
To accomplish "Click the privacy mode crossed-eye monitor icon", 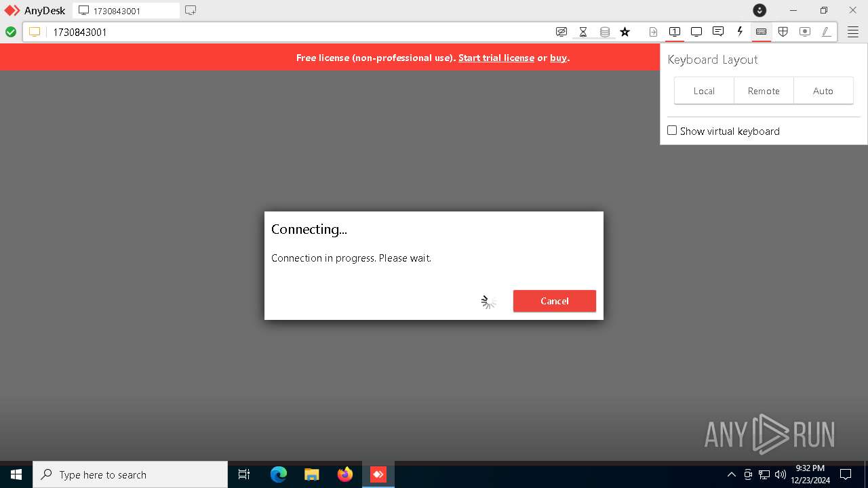I will 561,32.
